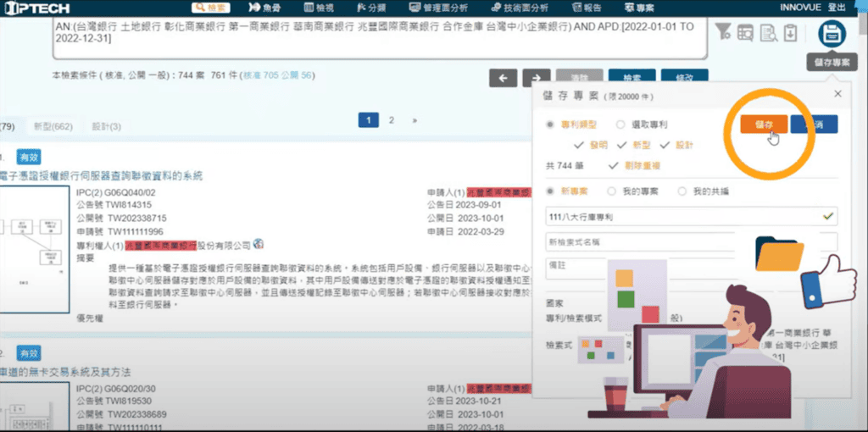Click globe icon next to patent holder

[259, 244]
